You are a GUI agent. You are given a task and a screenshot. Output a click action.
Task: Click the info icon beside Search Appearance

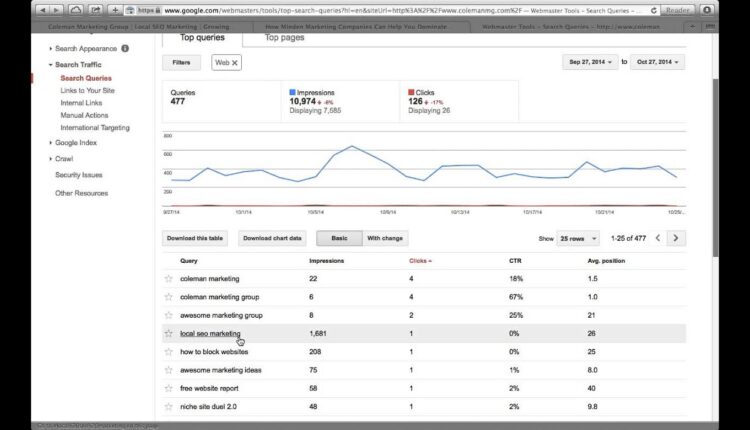pos(125,48)
